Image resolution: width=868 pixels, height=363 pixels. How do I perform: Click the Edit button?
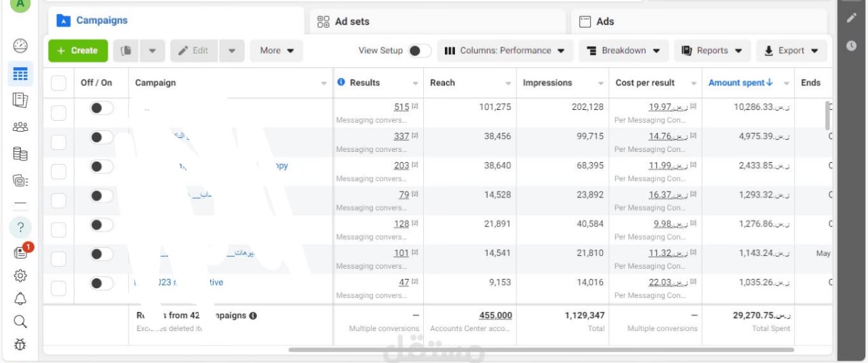tap(194, 51)
